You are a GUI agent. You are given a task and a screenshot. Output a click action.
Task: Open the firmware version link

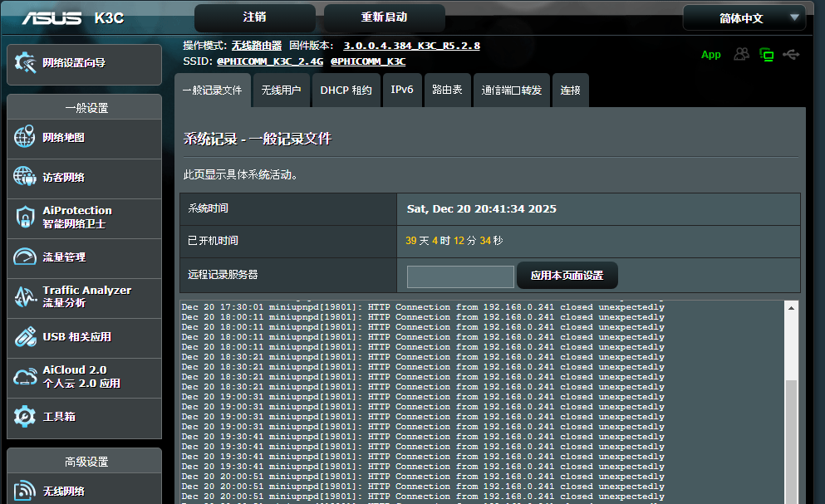tap(411, 46)
